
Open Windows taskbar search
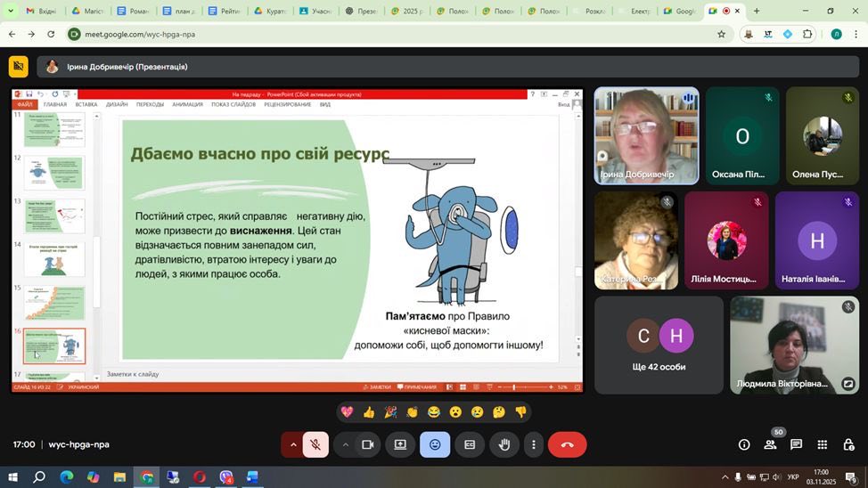(x=38, y=477)
